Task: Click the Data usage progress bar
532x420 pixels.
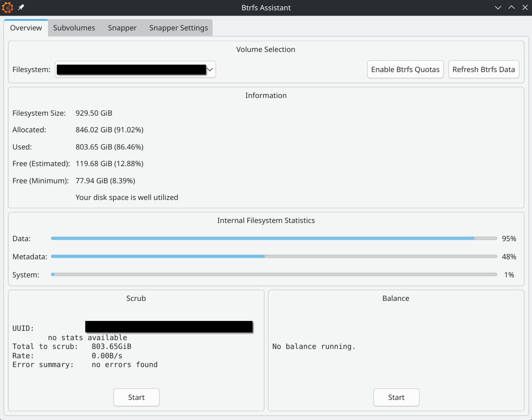Action: click(x=275, y=238)
